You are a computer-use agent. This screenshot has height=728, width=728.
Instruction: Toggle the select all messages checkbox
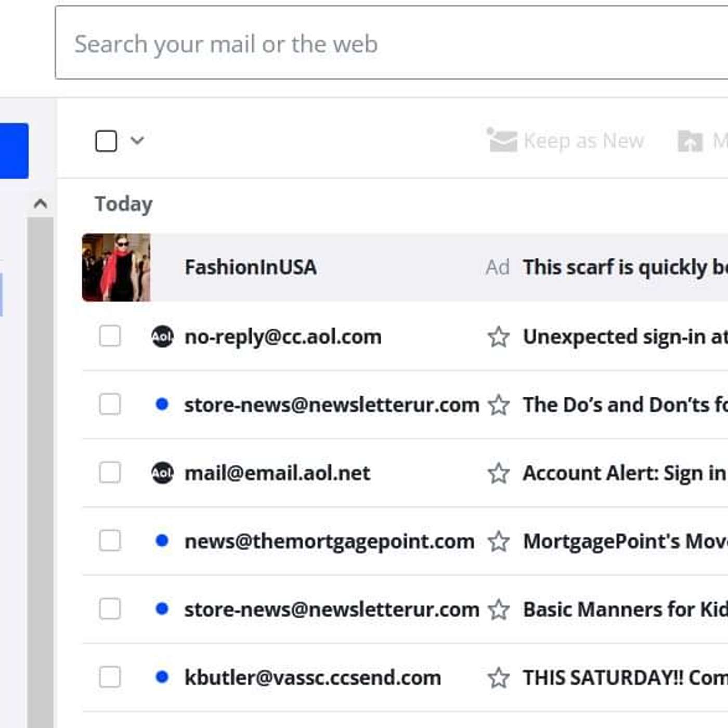click(106, 141)
